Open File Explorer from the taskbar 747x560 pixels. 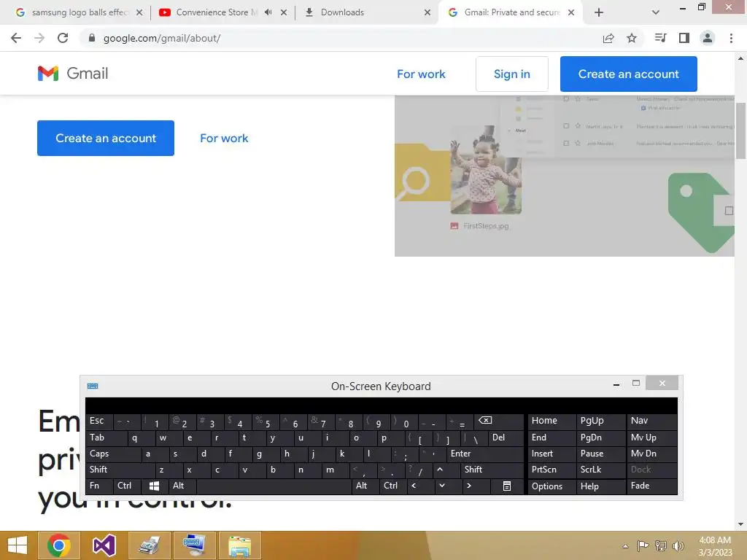tap(239, 545)
